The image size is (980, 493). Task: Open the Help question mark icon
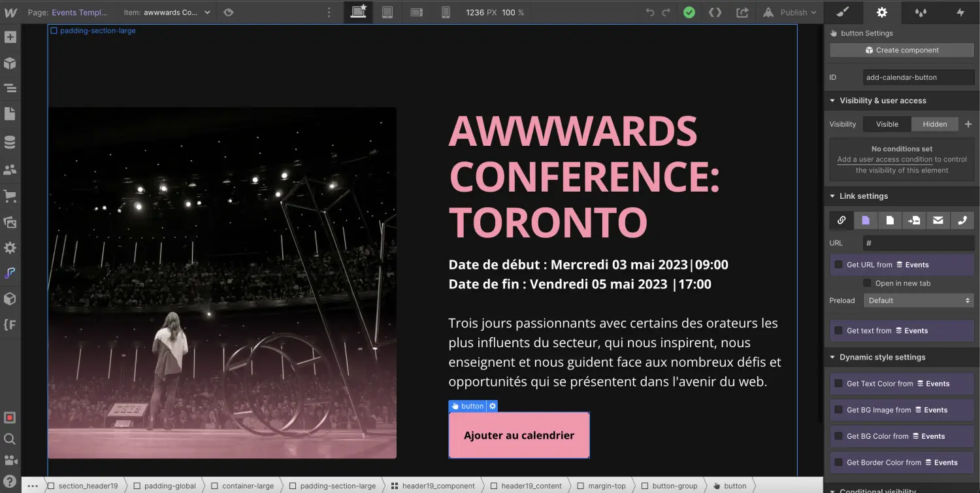(x=10, y=482)
